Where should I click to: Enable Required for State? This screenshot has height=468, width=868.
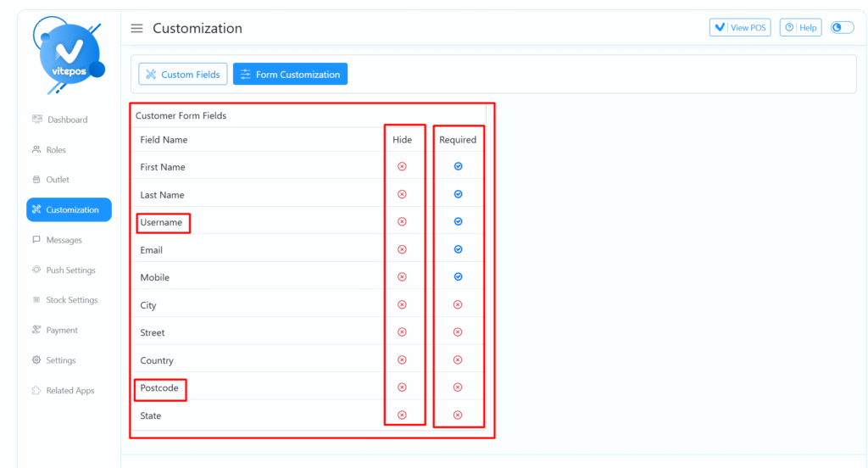[x=458, y=415]
